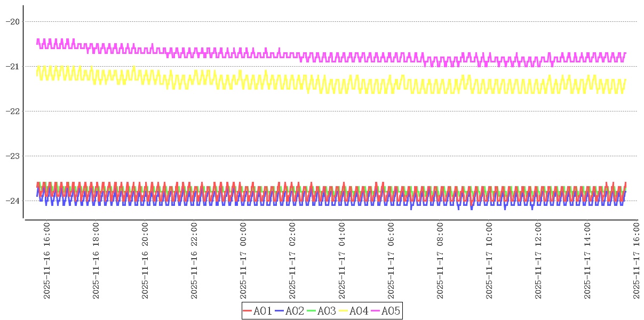
Task: Select the 2025-11-17 00:00 midnight tick label
Action: tap(243, 261)
